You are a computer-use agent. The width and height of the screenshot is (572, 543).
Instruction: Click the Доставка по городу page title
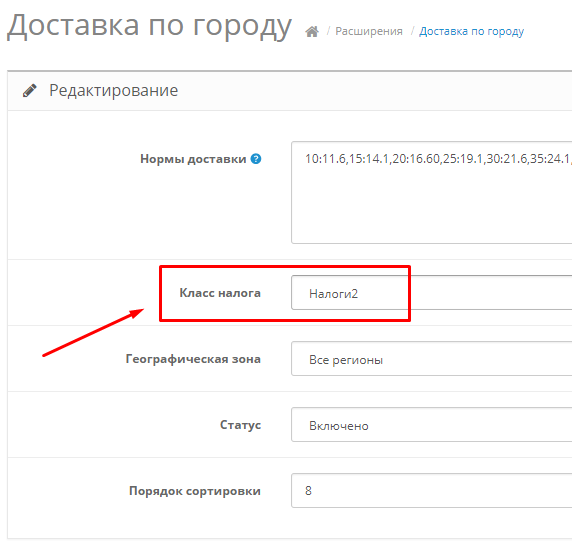(x=150, y=26)
